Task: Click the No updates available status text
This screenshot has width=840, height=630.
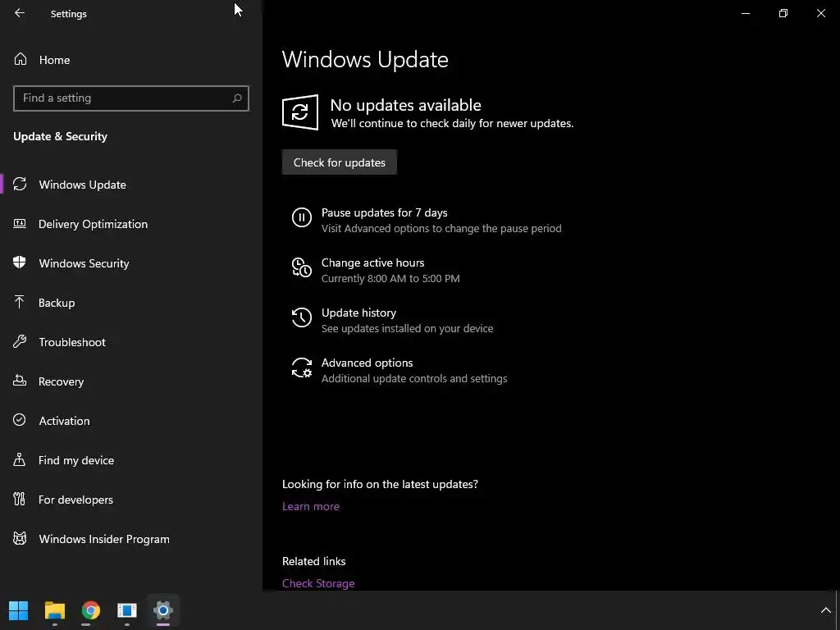Action: (405, 105)
